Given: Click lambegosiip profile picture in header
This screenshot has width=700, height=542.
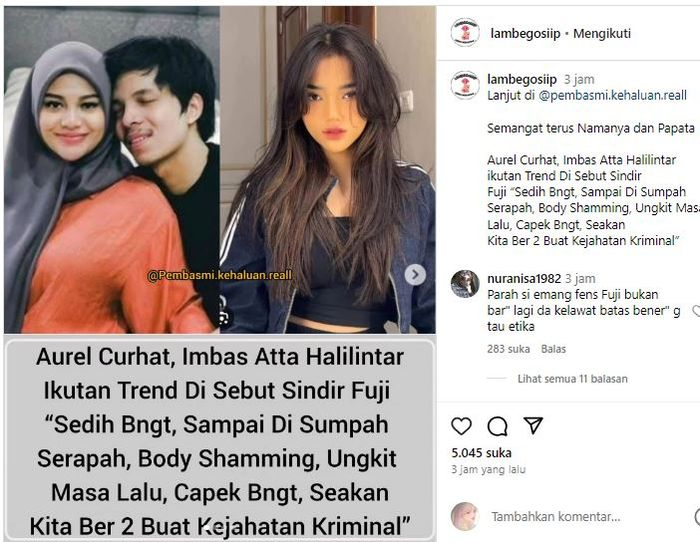Looking at the screenshot, I should pyautogui.click(x=465, y=33).
